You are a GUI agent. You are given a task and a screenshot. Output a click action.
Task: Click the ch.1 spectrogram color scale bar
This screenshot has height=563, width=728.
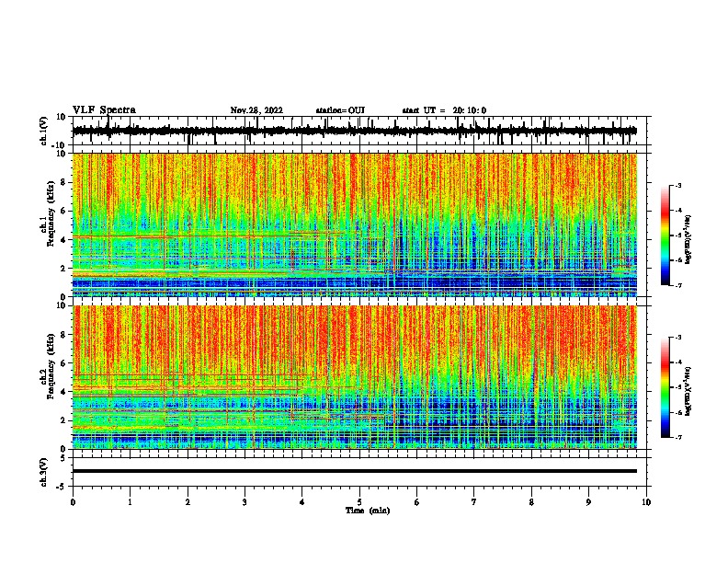[x=665, y=236]
